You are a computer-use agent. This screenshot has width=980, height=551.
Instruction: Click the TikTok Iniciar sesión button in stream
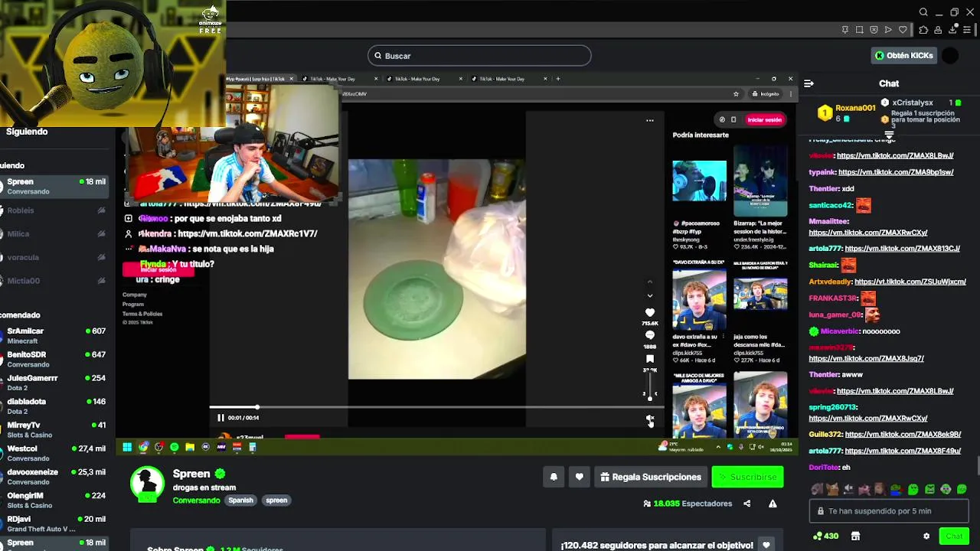click(764, 119)
